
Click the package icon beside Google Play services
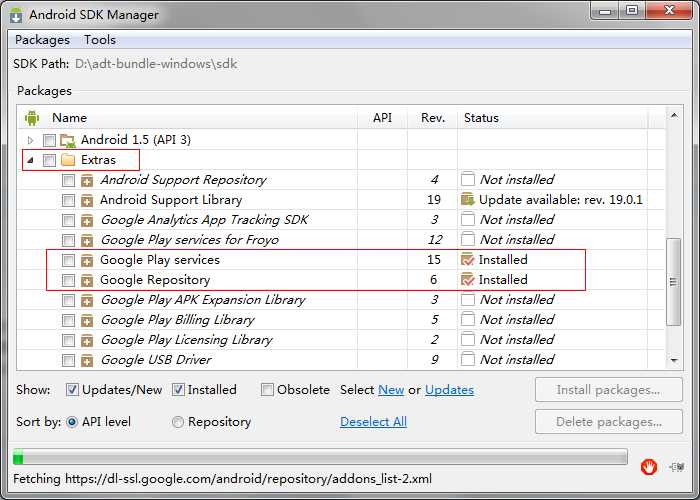(x=87, y=260)
